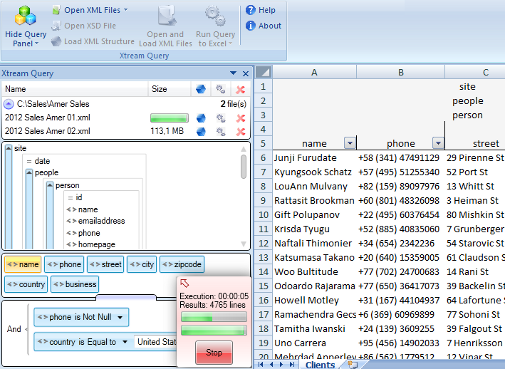Collapse the people node in the tree
Screen dimensions: 505x369
tap(29, 172)
